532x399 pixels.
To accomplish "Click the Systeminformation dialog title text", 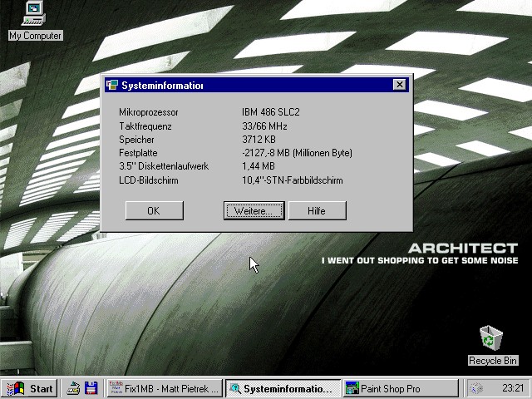I will click(x=162, y=85).
